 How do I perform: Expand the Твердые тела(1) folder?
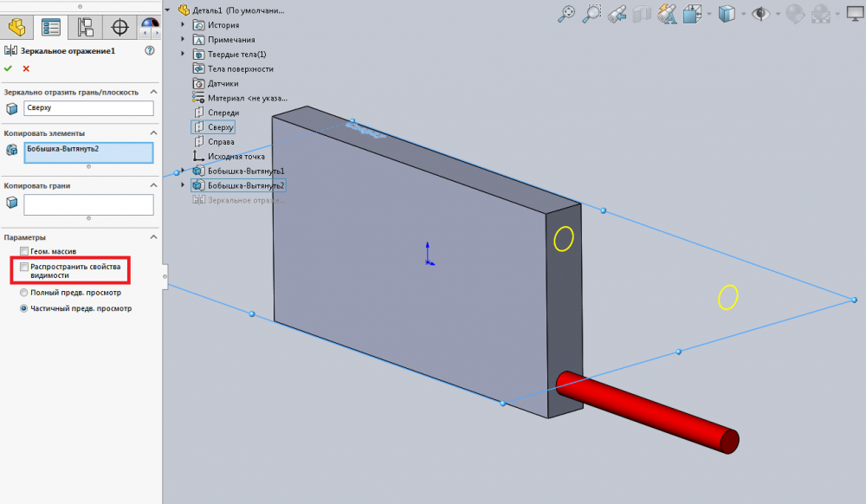183,54
